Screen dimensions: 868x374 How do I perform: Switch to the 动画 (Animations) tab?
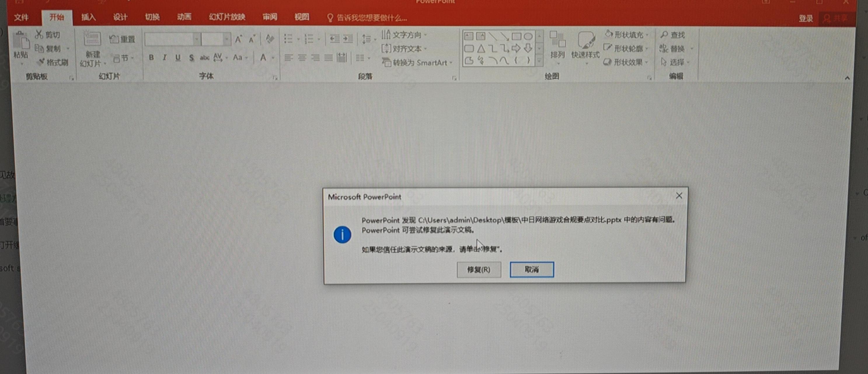pyautogui.click(x=184, y=17)
